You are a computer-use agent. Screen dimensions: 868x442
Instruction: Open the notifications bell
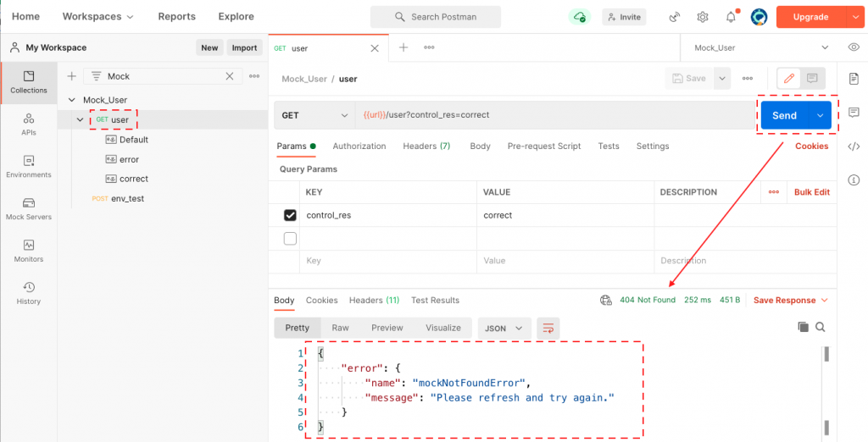coord(732,17)
